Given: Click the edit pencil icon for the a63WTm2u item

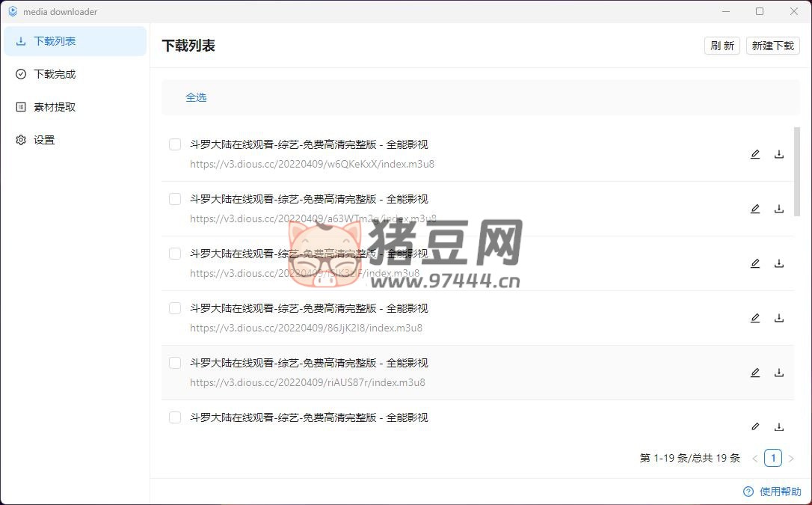Looking at the screenshot, I should 755,209.
